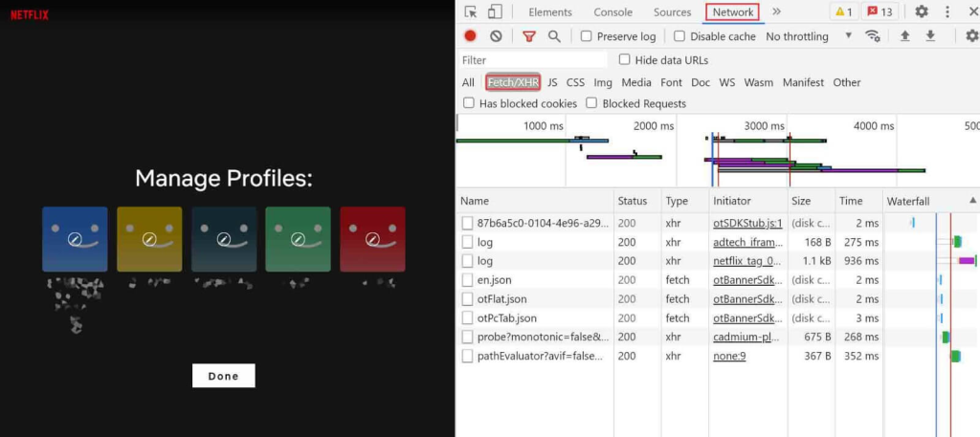Tick the Hide data URLs checkbox
This screenshot has height=437, width=980.
624,60
